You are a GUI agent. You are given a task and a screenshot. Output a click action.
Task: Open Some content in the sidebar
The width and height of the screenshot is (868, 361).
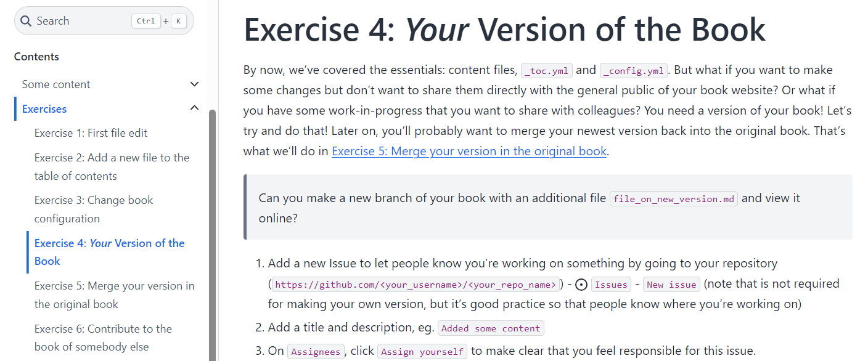(x=56, y=84)
